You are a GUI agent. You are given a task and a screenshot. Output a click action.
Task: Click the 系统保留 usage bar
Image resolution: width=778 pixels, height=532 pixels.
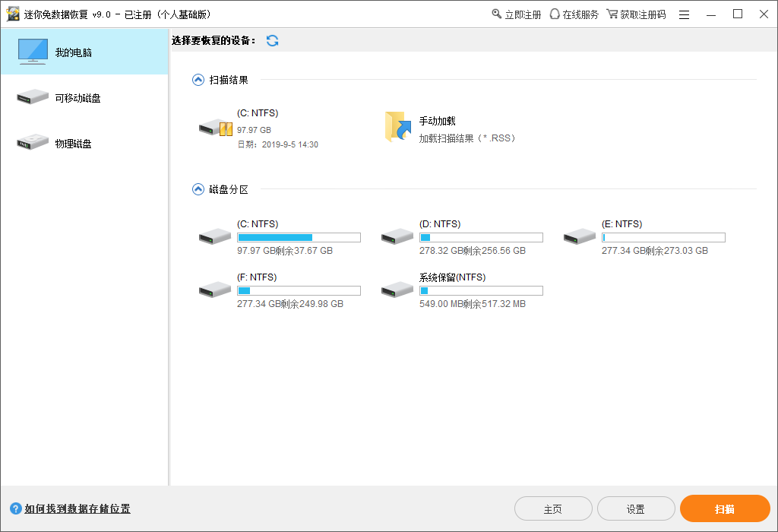[481, 291]
